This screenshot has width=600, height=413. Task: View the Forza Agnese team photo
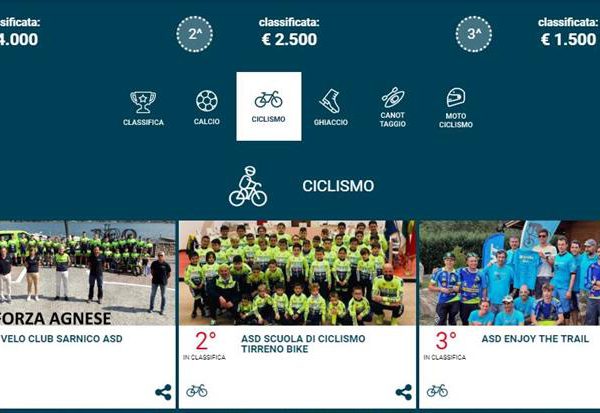coord(87,273)
